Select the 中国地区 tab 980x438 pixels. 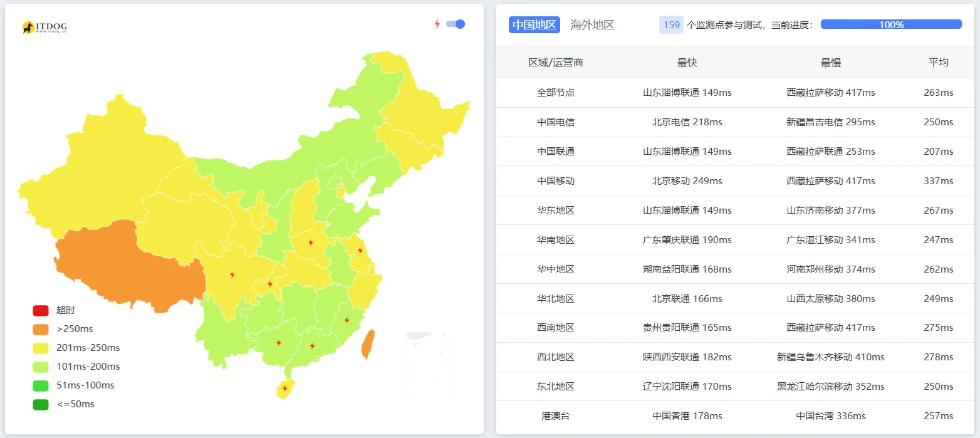tap(534, 24)
